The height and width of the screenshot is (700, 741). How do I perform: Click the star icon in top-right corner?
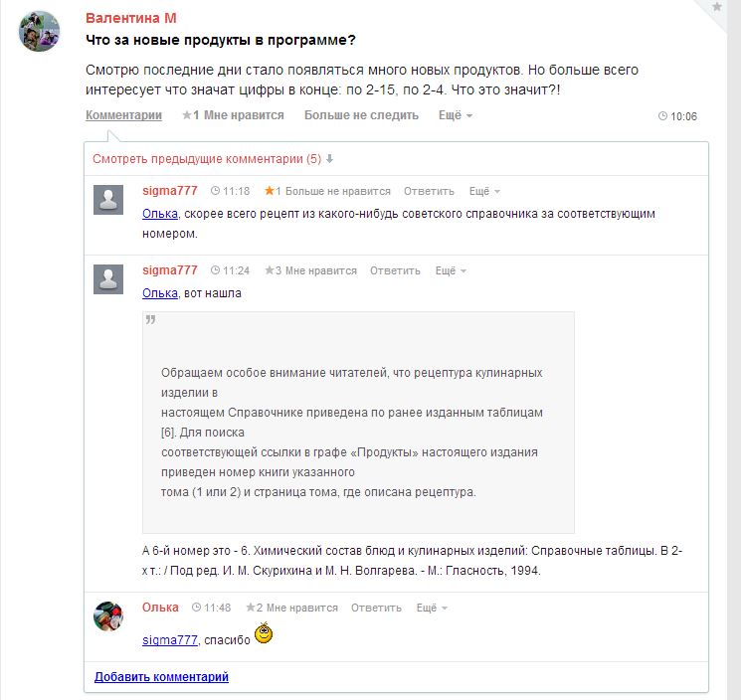(x=717, y=7)
